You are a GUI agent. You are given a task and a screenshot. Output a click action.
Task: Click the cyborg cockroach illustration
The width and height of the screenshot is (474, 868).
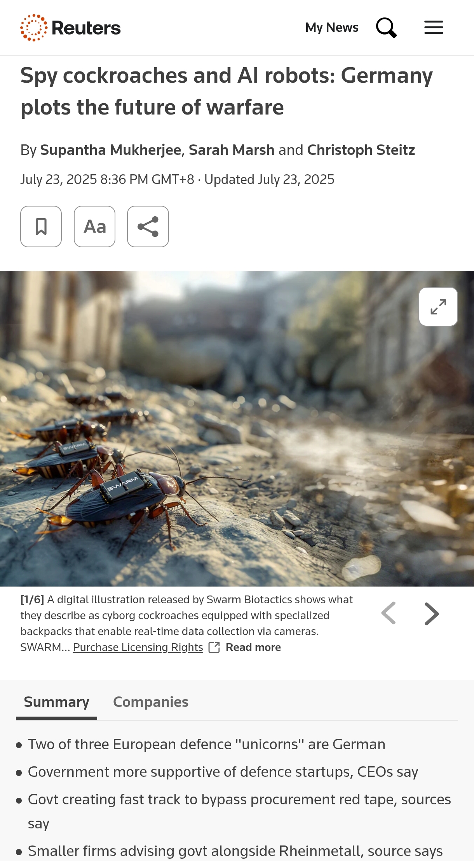[x=237, y=429]
